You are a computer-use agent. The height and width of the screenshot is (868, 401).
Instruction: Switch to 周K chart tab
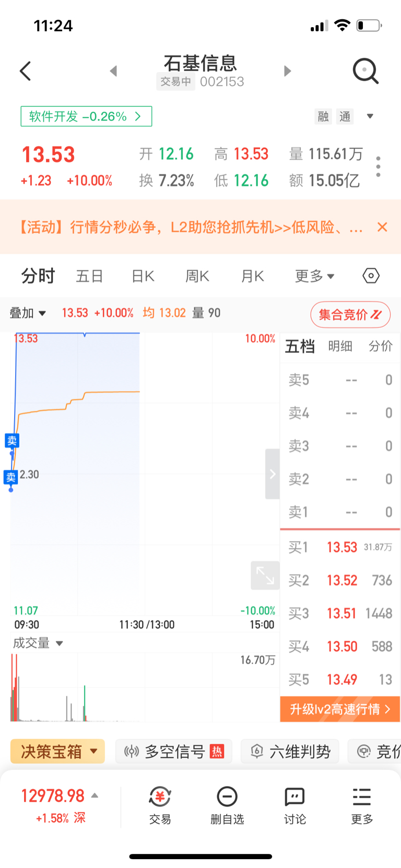point(197,276)
